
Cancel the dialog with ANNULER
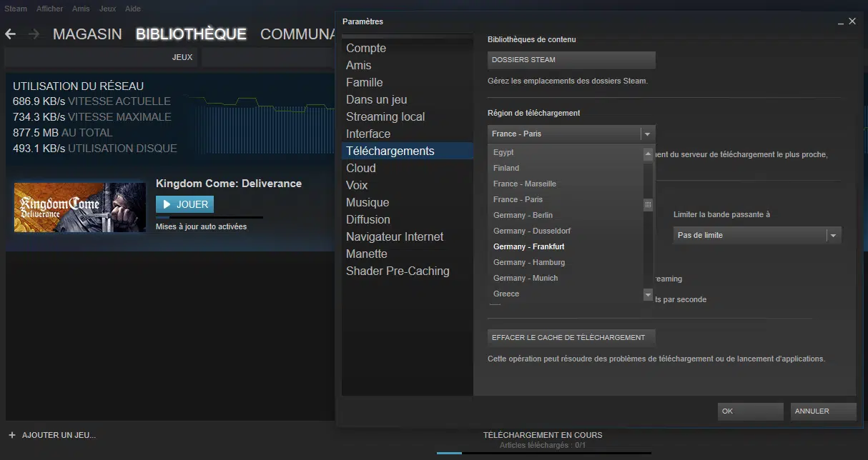coord(824,411)
